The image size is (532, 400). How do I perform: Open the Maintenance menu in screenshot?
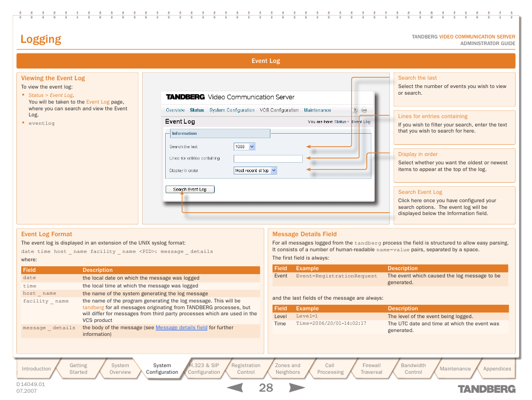pos(317,110)
